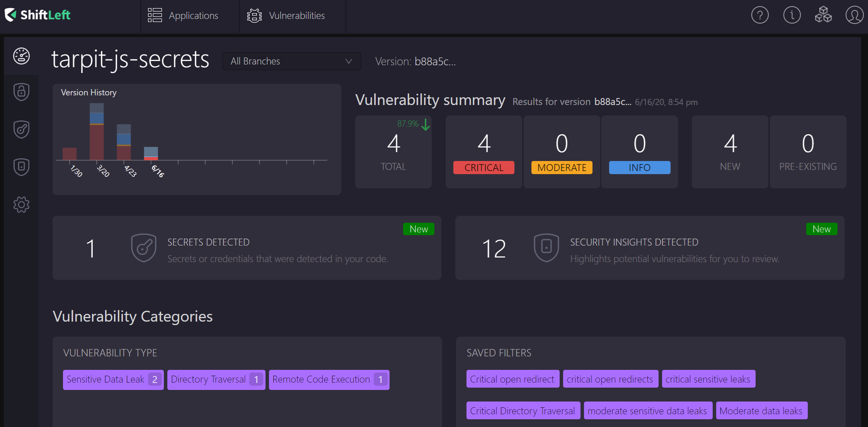Click the New badge on Security Insights
868x427 pixels.
(x=822, y=229)
